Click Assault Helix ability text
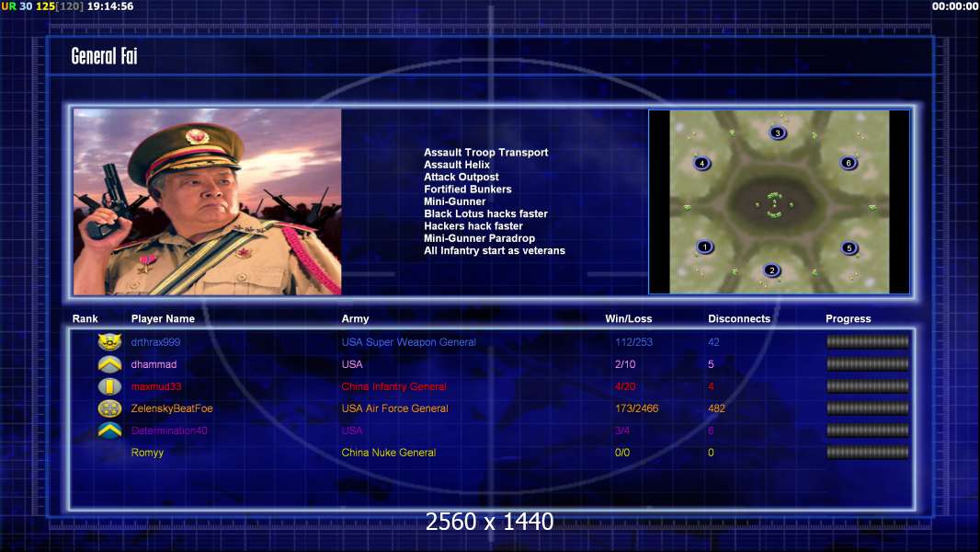 [457, 165]
